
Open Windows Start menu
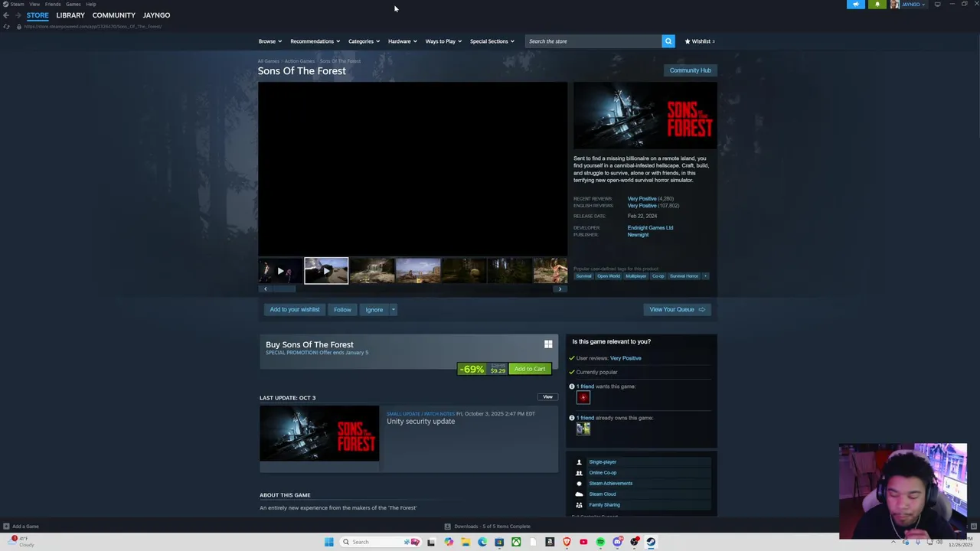(x=329, y=542)
